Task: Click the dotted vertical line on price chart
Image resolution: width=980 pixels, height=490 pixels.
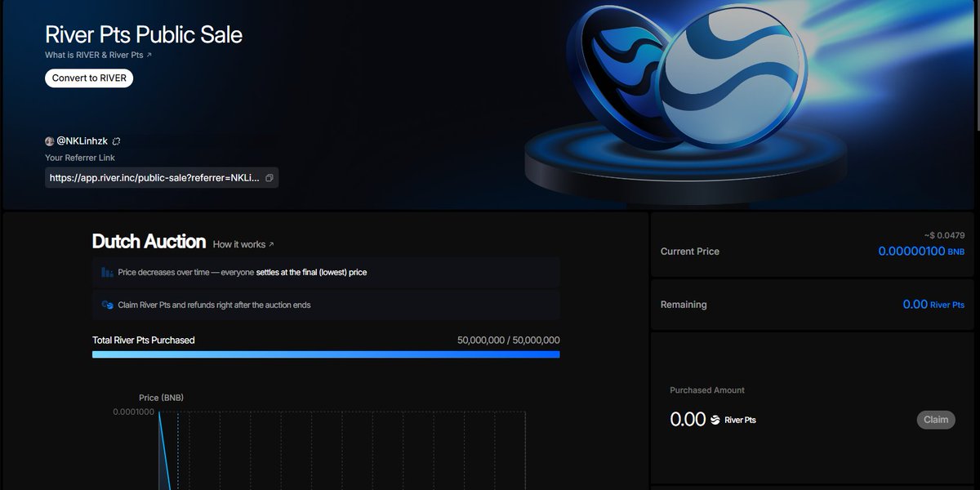Action: click(178, 451)
